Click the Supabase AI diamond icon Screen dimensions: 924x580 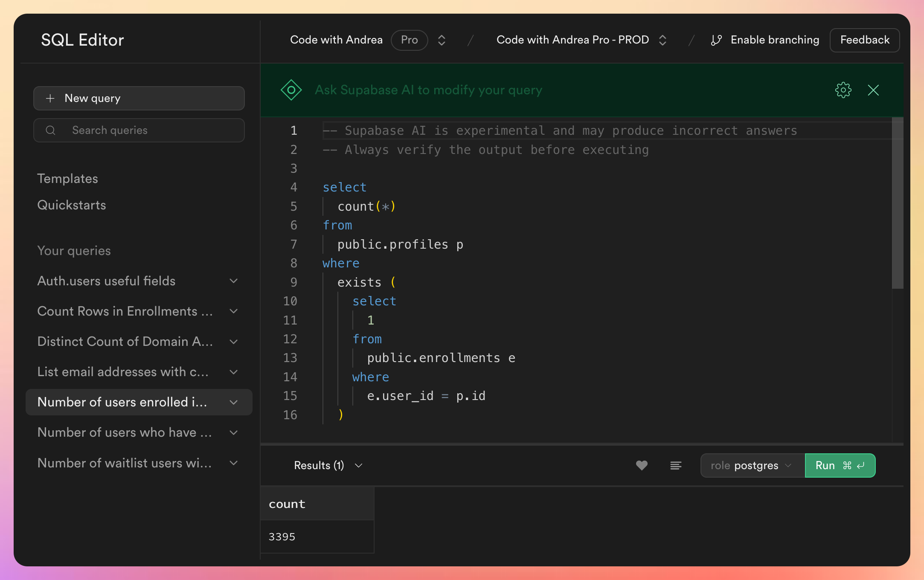[291, 90]
